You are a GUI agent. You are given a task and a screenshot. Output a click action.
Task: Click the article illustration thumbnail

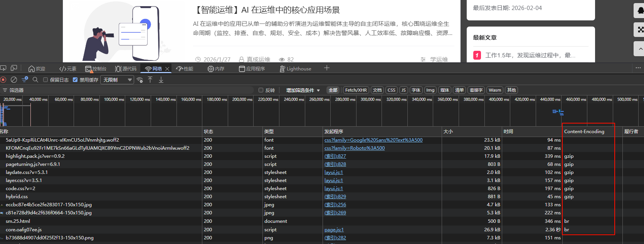pyautogui.click(x=127, y=31)
